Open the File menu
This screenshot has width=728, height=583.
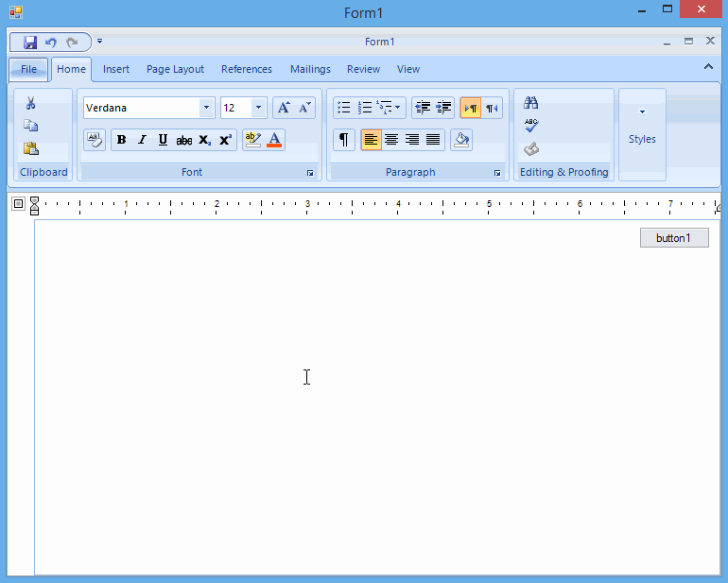[28, 69]
